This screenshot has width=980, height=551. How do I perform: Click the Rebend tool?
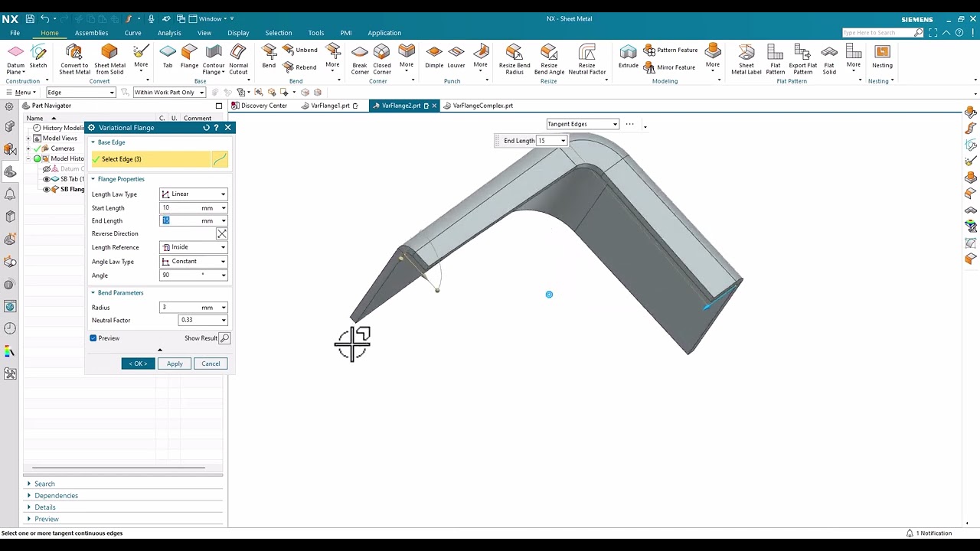click(299, 67)
